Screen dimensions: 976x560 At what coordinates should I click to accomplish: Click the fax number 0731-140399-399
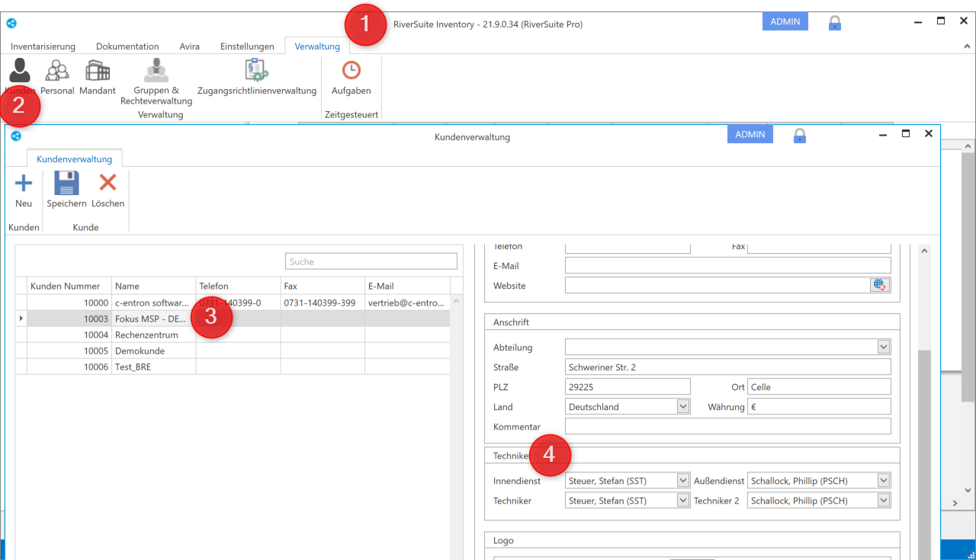pos(323,302)
